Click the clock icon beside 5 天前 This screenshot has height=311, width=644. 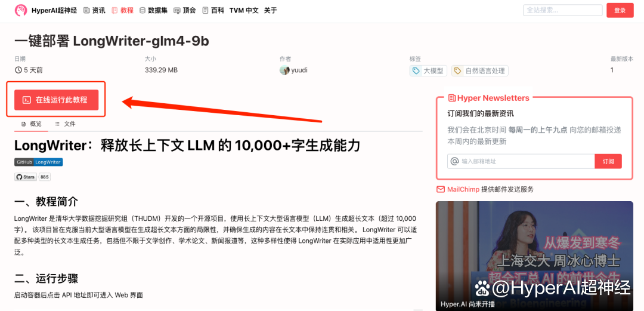coord(18,70)
